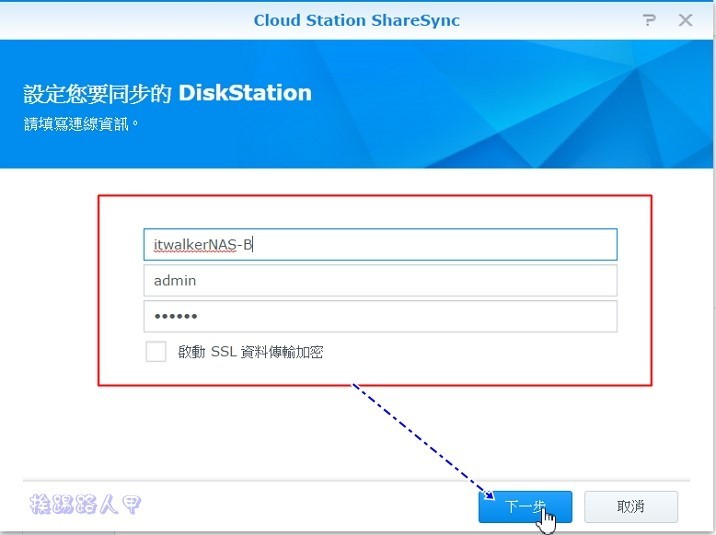Screen dimensions: 716x535
Task: Close the Cloud Station ShareSync dialog
Action: pyautogui.click(x=685, y=20)
